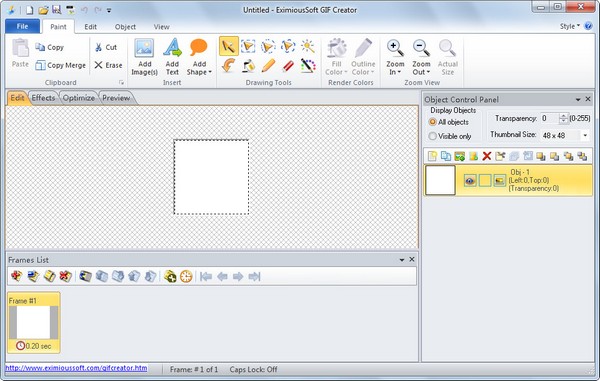Click the help icon next to Style

(x=588, y=26)
